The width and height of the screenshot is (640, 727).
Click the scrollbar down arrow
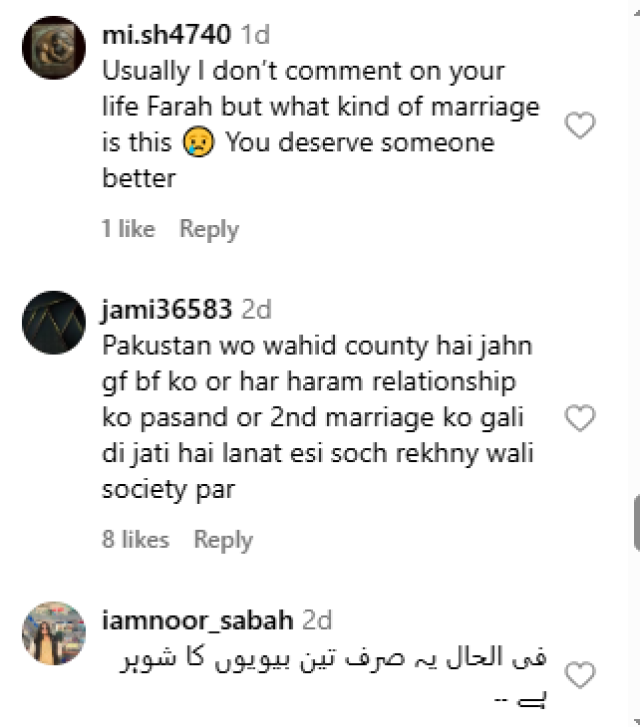coord(637,721)
